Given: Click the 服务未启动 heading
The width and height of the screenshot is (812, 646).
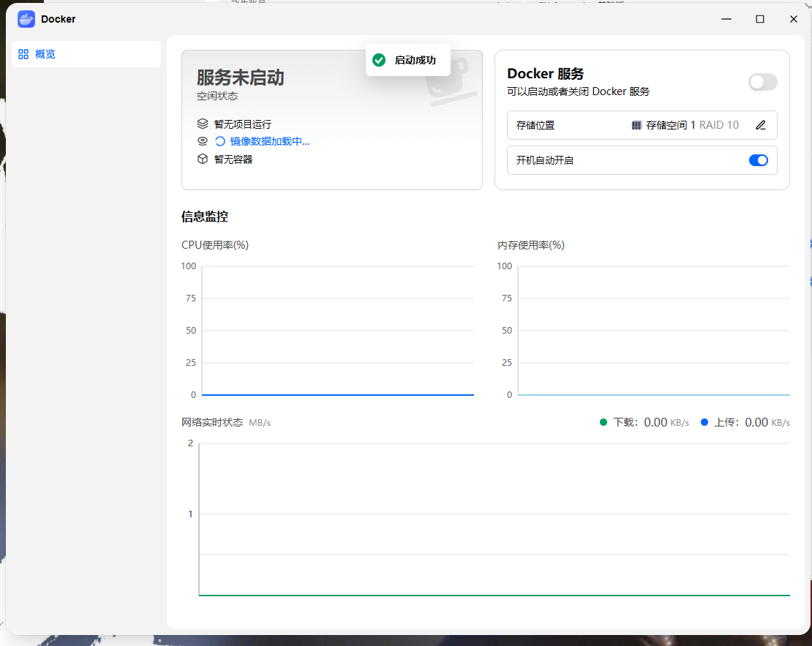Looking at the screenshot, I should tap(240, 78).
